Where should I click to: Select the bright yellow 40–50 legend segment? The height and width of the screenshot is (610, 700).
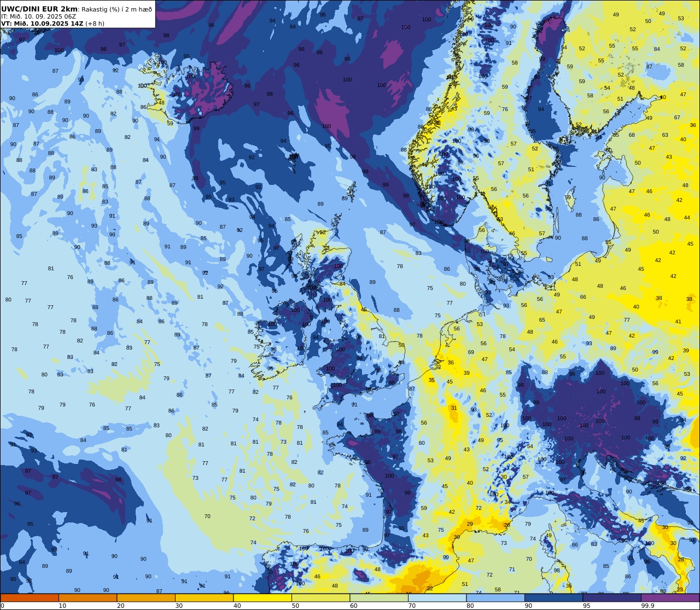[262, 598]
